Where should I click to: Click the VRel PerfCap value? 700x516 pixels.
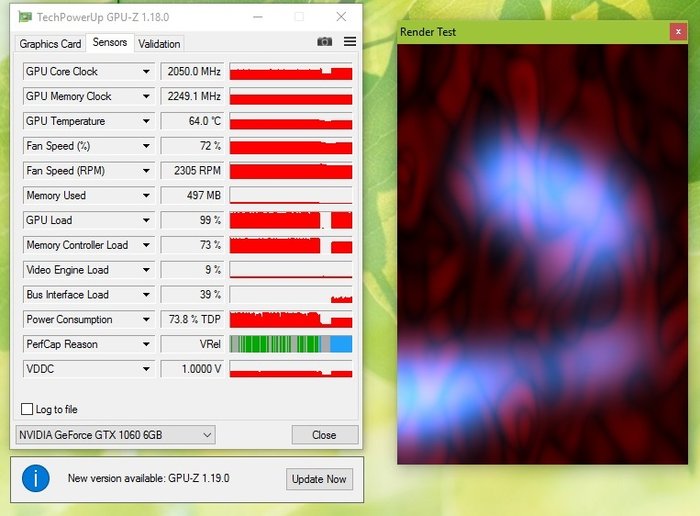pos(192,344)
